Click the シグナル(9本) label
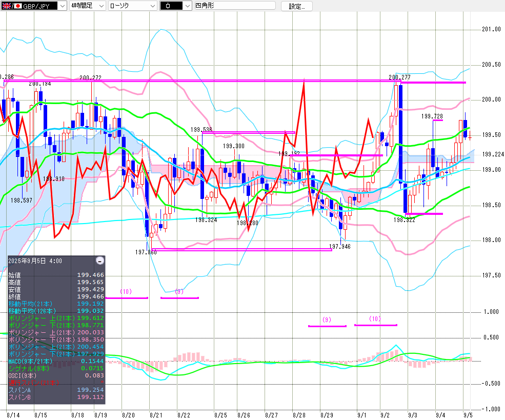This screenshot has width=505, height=420. pos(29,368)
